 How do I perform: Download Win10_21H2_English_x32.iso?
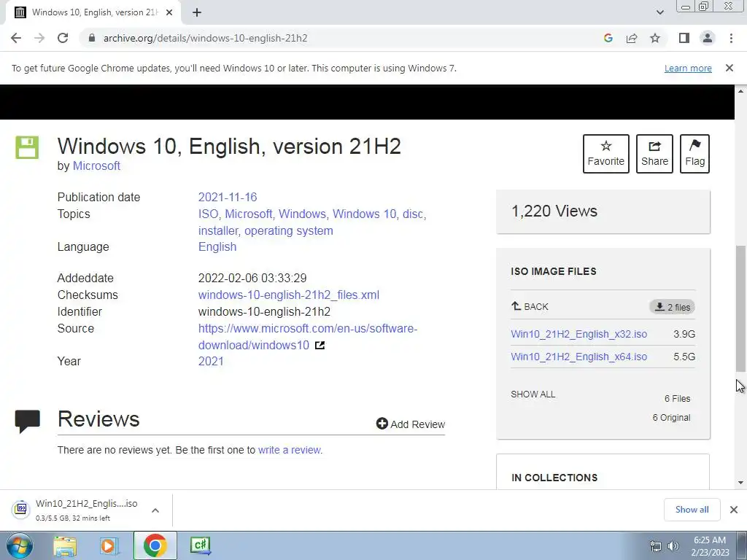[578, 334]
